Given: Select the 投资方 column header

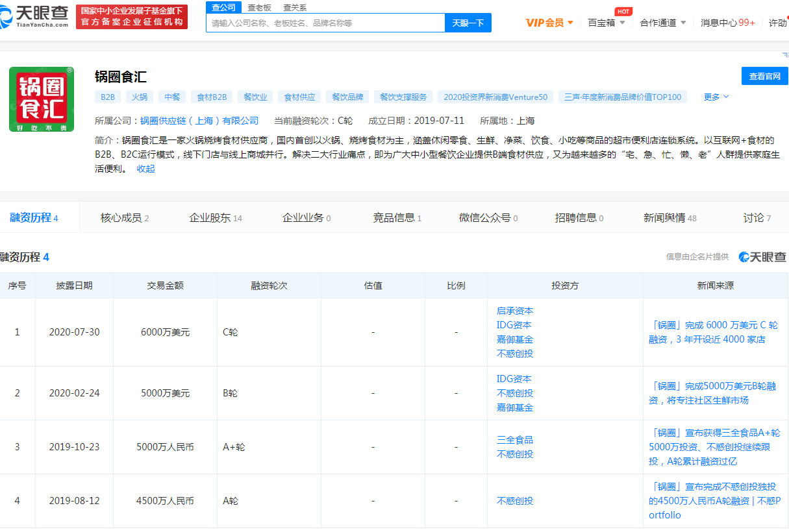Looking at the screenshot, I should (x=565, y=285).
